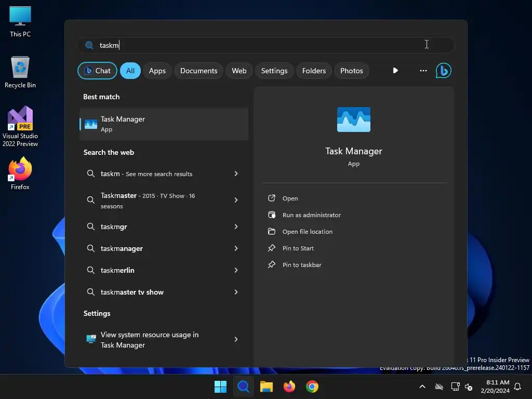
Task: Expand the taskmanager suggestion arrow
Action: pyautogui.click(x=236, y=248)
